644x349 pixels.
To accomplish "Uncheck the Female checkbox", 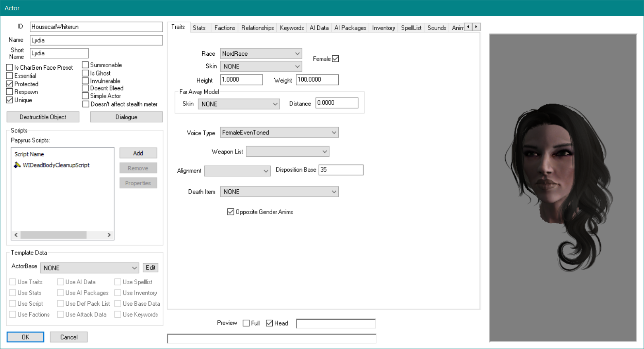I will point(335,59).
